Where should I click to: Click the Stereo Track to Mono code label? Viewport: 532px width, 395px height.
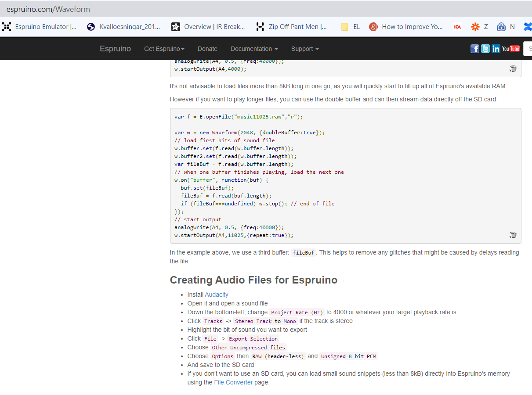265,321
